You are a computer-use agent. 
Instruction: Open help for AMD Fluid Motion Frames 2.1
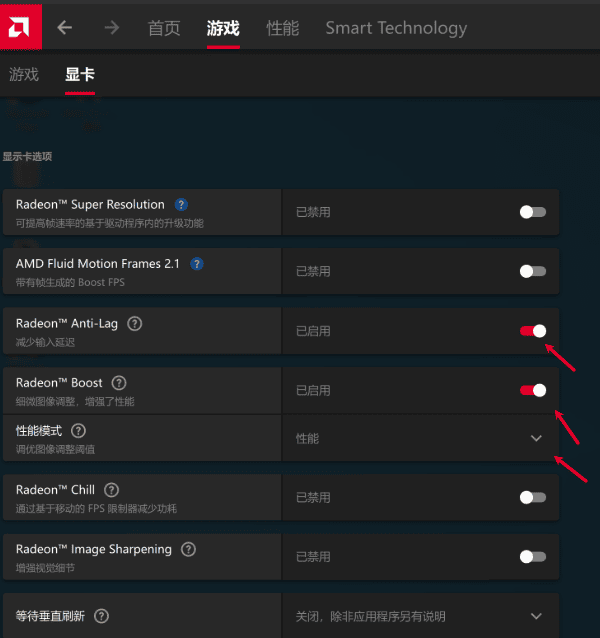click(197, 264)
